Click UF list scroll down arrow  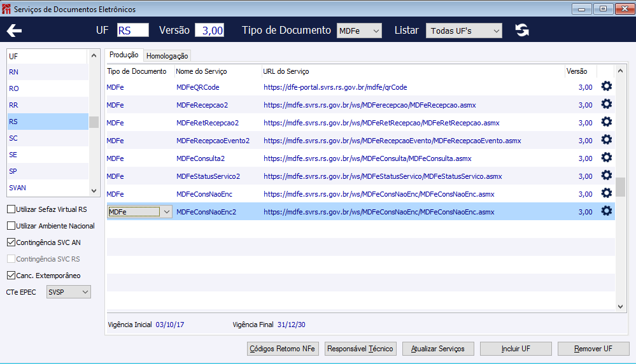tap(94, 190)
